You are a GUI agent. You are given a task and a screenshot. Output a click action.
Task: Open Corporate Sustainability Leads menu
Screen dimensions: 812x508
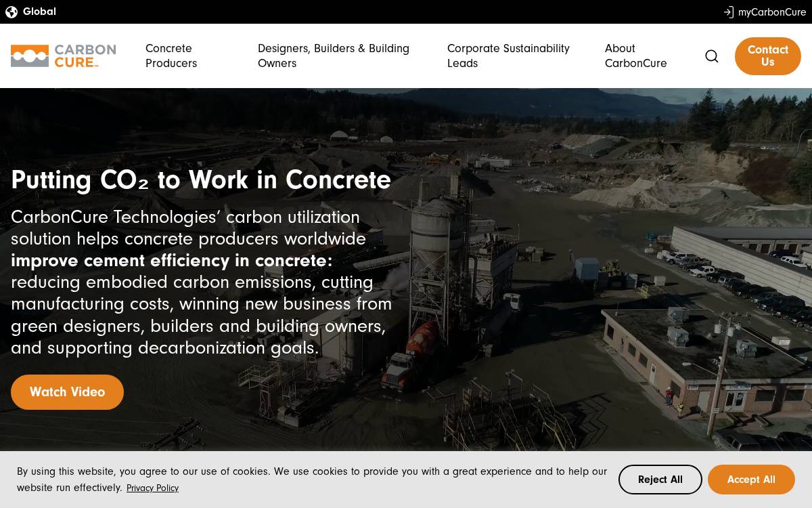[x=508, y=56]
